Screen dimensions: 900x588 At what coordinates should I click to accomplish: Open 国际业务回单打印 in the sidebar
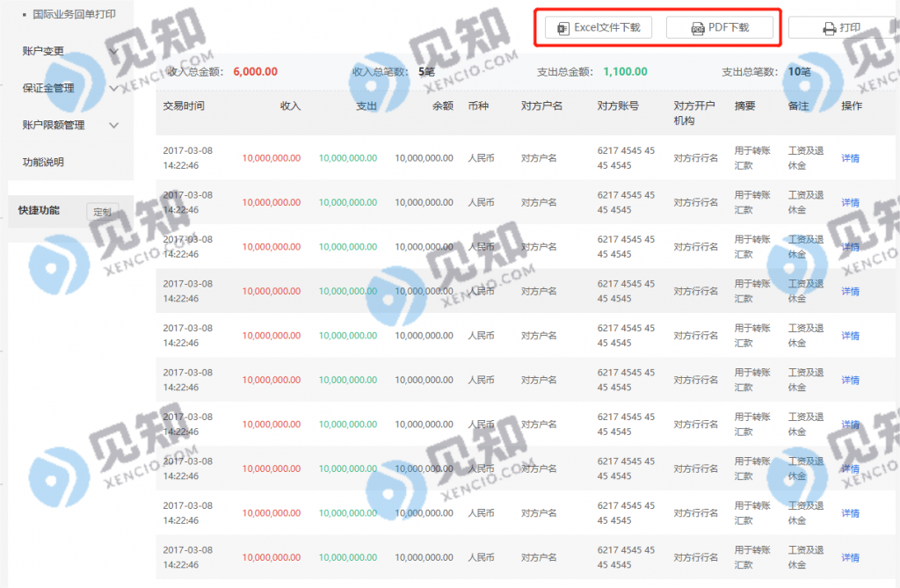[73, 14]
